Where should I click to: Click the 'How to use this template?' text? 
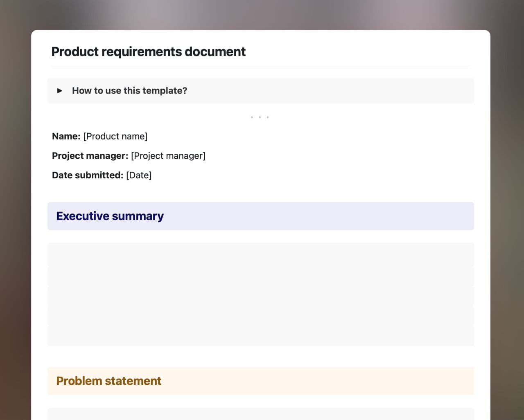click(x=129, y=91)
